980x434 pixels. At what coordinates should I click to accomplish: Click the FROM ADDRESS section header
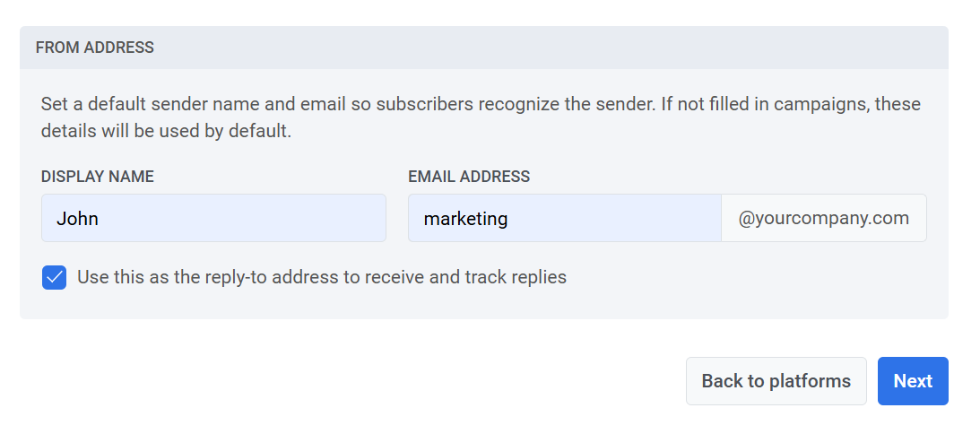pos(95,48)
